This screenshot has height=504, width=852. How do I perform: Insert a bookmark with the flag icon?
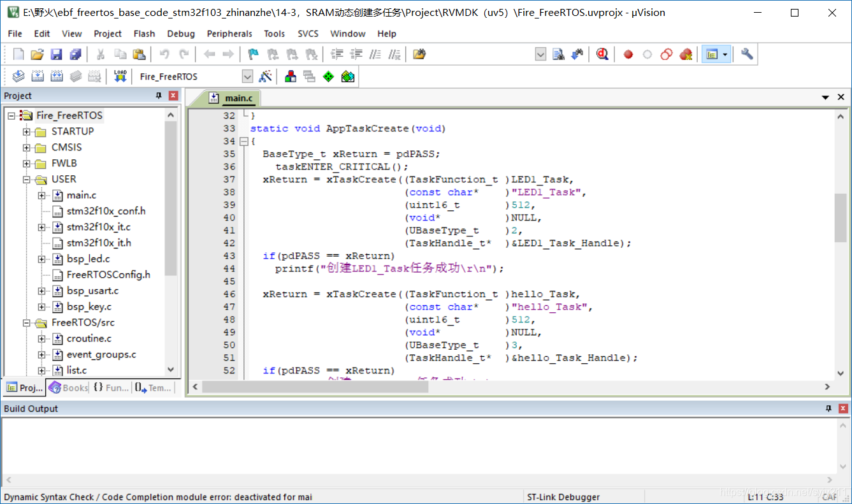pos(253,55)
